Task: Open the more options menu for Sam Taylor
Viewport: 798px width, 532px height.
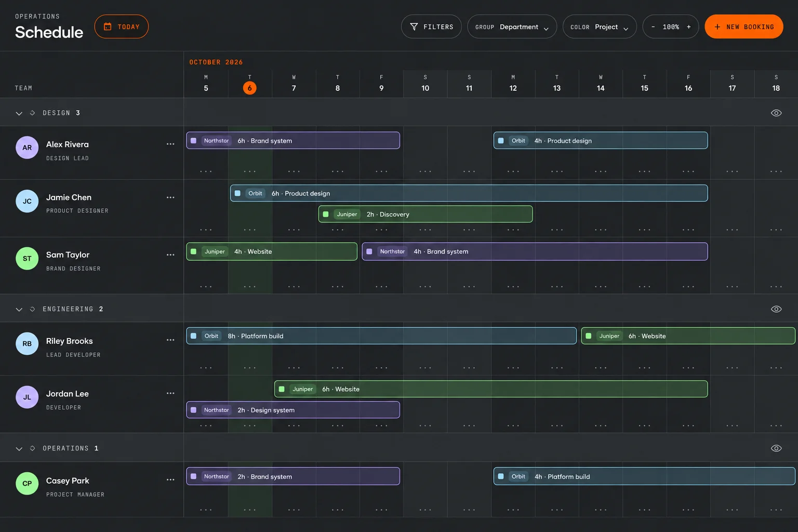Action: (x=170, y=255)
